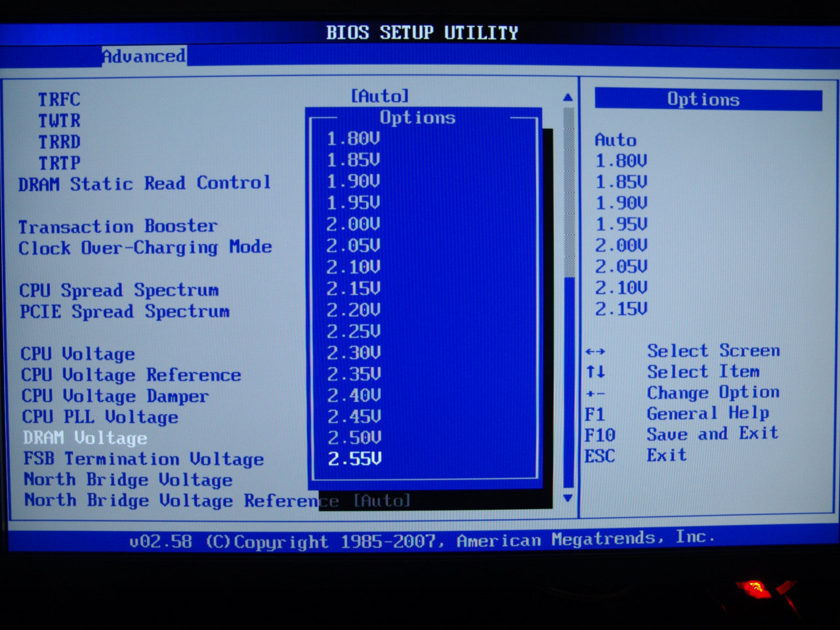Click the up-down arrows Select Item icon

[595, 372]
